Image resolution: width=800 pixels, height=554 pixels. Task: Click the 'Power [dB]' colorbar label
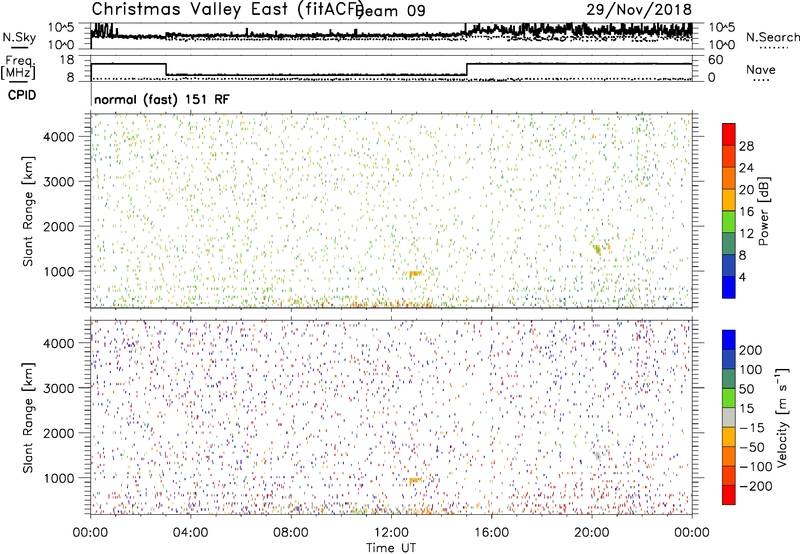tap(764, 211)
